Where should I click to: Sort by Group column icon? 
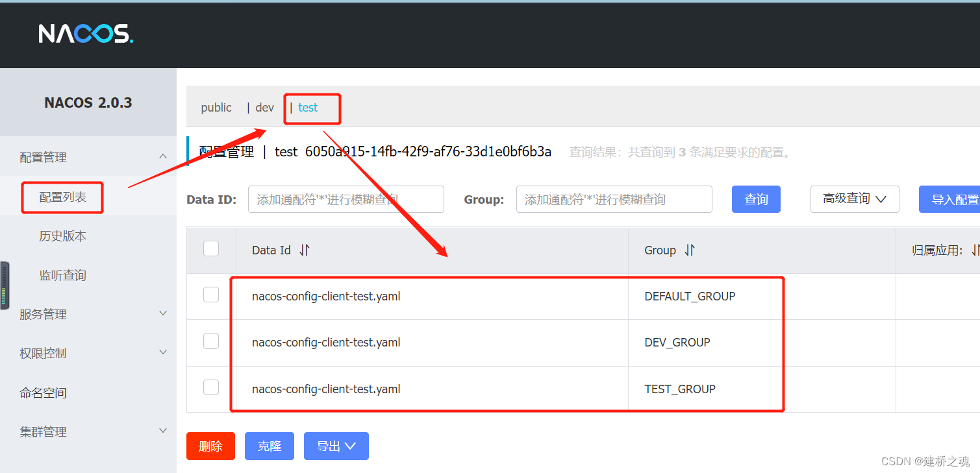tap(690, 250)
